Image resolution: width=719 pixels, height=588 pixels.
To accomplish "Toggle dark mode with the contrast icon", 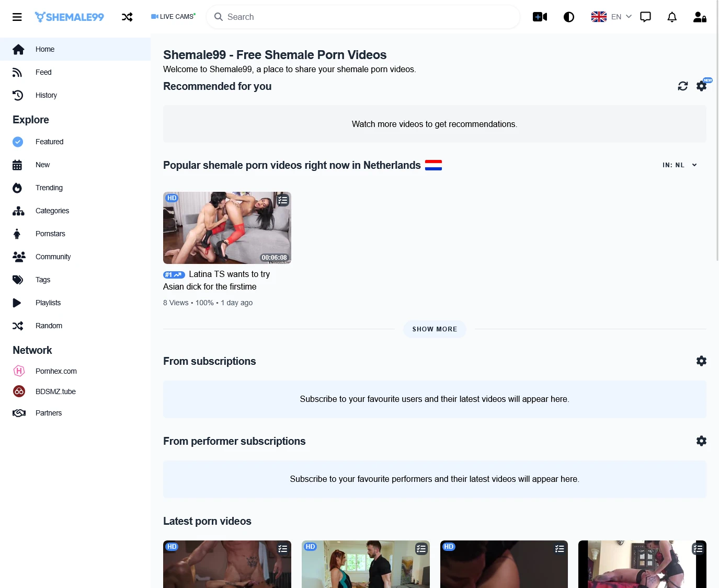I will pyautogui.click(x=569, y=17).
